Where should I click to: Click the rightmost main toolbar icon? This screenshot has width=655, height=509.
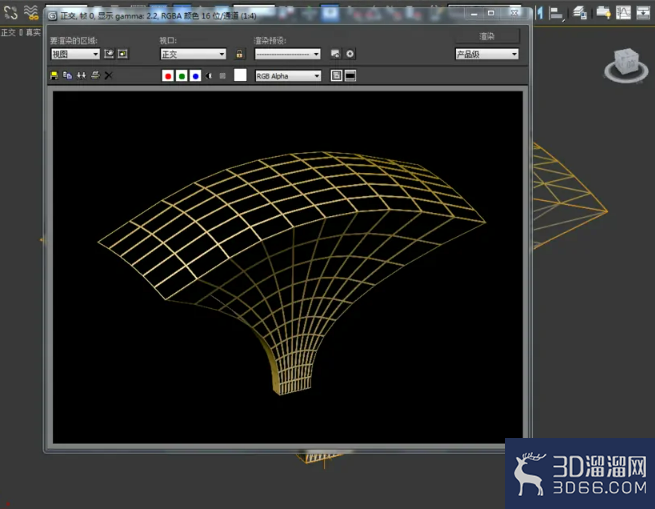643,13
